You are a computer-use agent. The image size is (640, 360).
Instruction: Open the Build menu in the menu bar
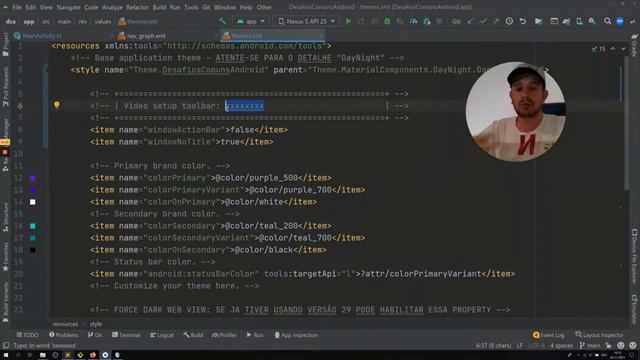pyautogui.click(x=159, y=7)
